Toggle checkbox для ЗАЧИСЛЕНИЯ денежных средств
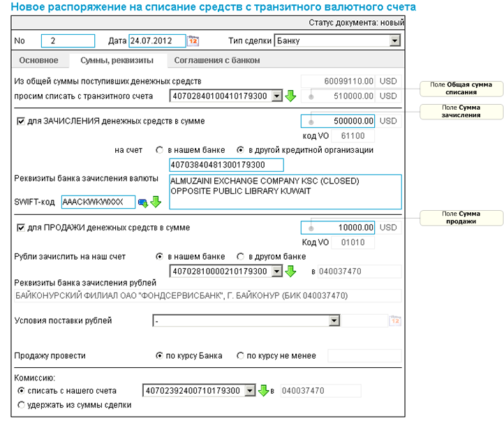 pyautogui.click(x=20, y=121)
